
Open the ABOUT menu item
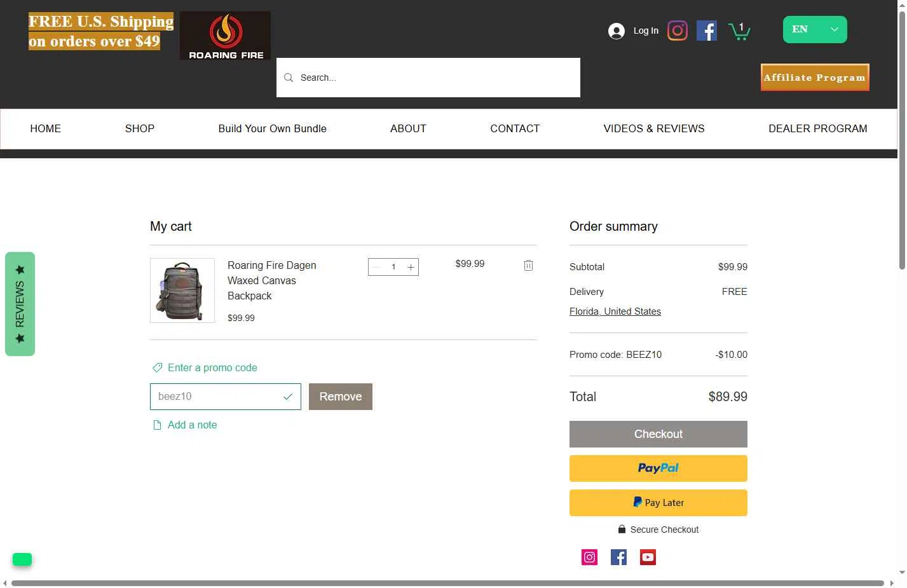pos(408,128)
